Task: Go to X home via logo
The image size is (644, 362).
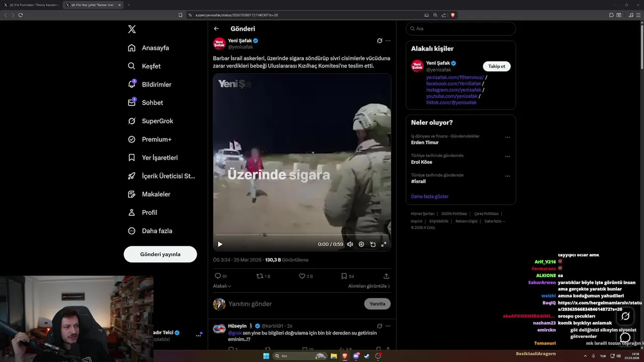Action: [x=132, y=29]
